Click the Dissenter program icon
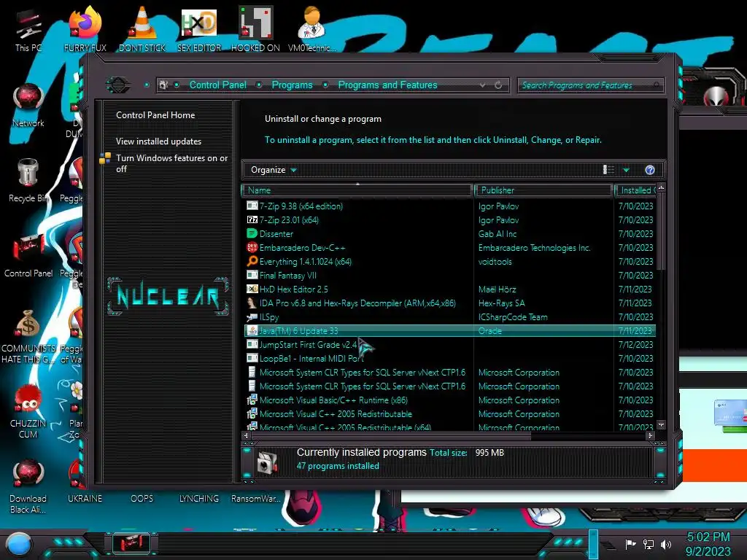This screenshot has height=560, width=747. point(252,234)
